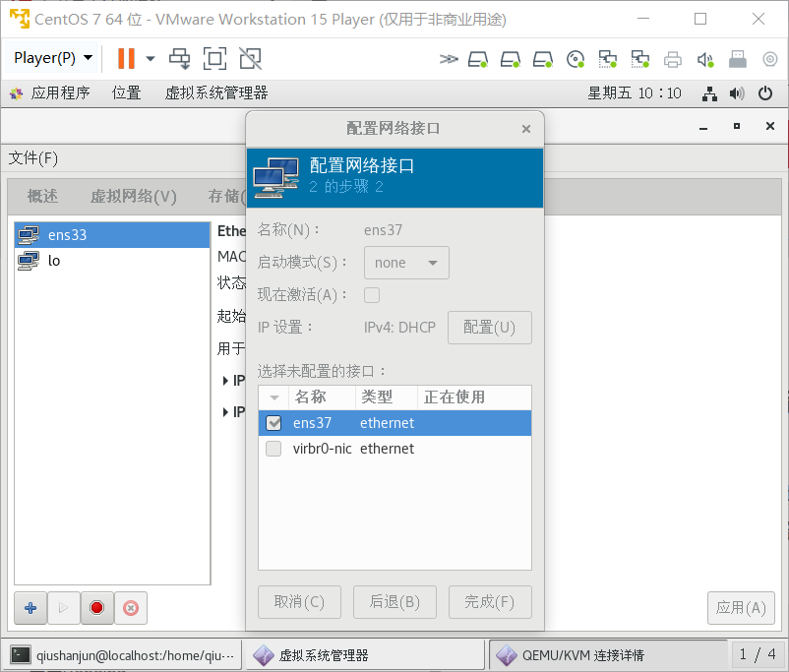Click the 完成 button to finish setup

490,601
